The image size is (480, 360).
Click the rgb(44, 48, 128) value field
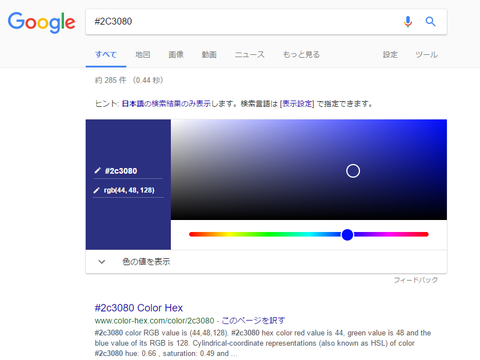point(128,190)
